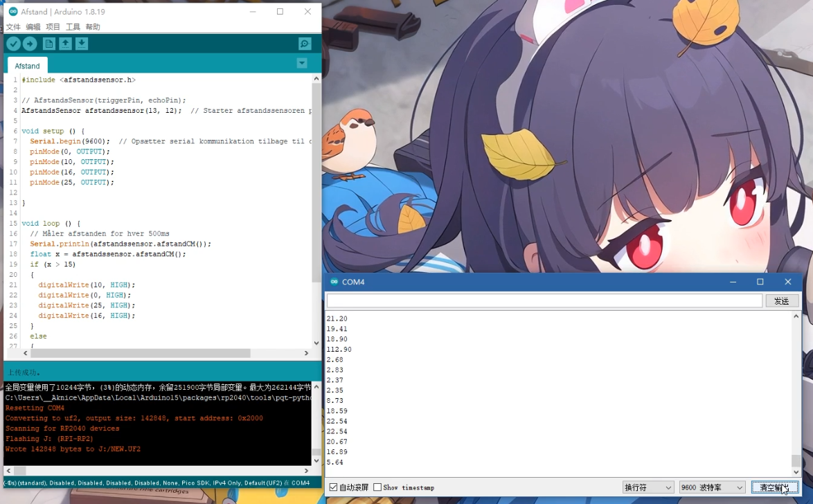The height and width of the screenshot is (504, 813).
Task: Click the 'void loop ()' line
Action: (51, 223)
